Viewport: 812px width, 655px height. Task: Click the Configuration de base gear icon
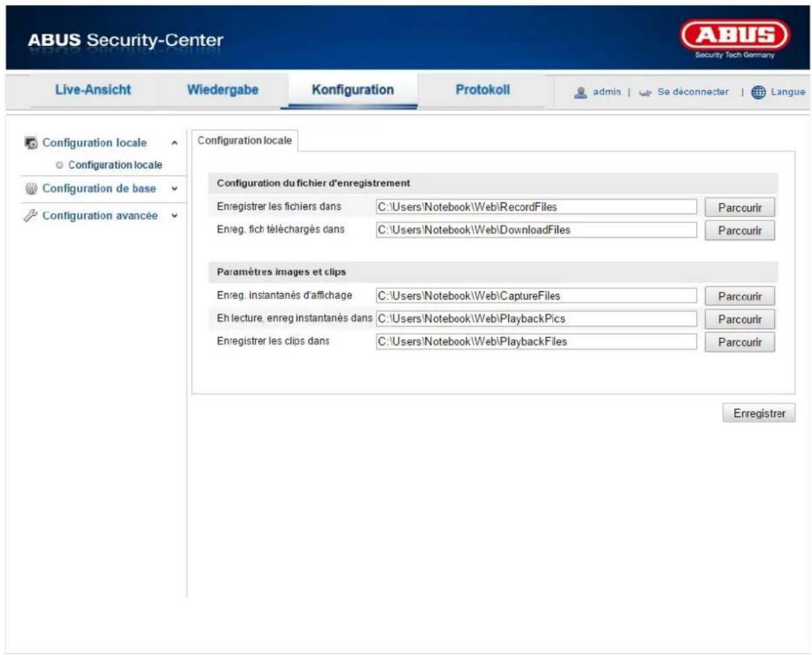pyautogui.click(x=30, y=188)
